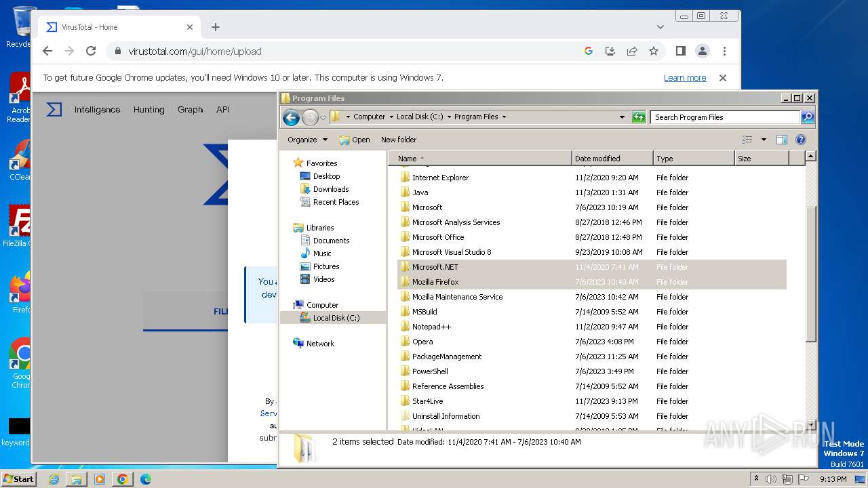This screenshot has width=868, height=488.
Task: Open Internet Explorer from taskbar
Action: click(54, 479)
